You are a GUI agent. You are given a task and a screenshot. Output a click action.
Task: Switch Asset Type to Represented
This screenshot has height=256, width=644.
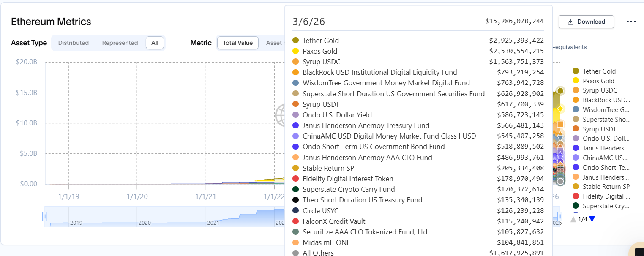click(120, 43)
